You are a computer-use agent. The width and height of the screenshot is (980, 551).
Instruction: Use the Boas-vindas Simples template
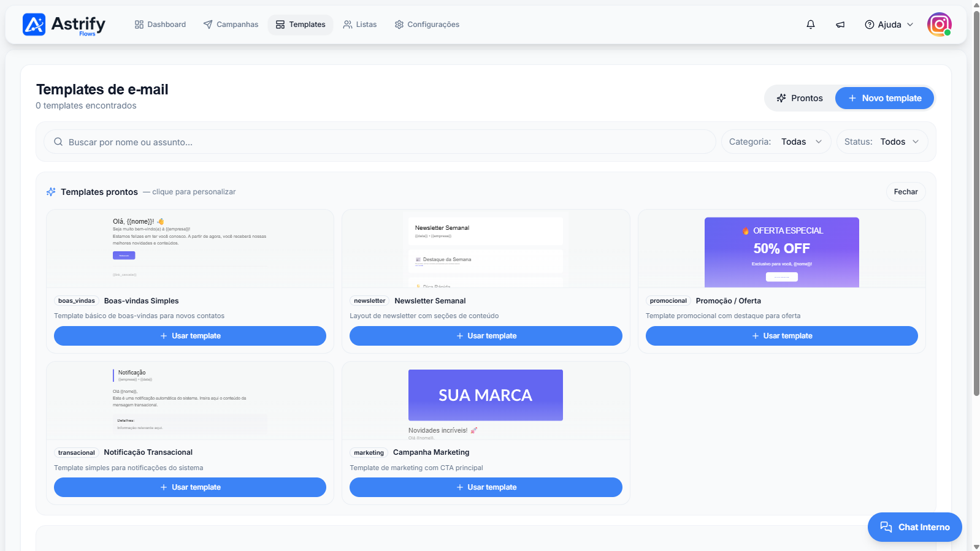190,336
